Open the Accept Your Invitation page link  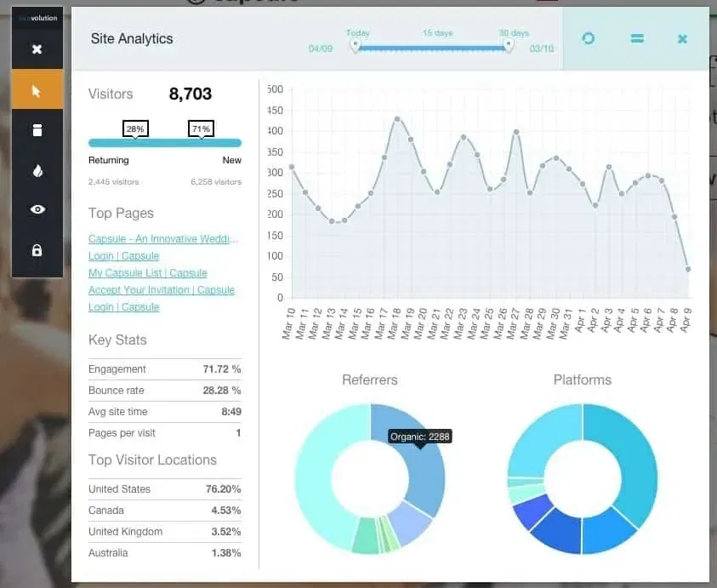(161, 290)
